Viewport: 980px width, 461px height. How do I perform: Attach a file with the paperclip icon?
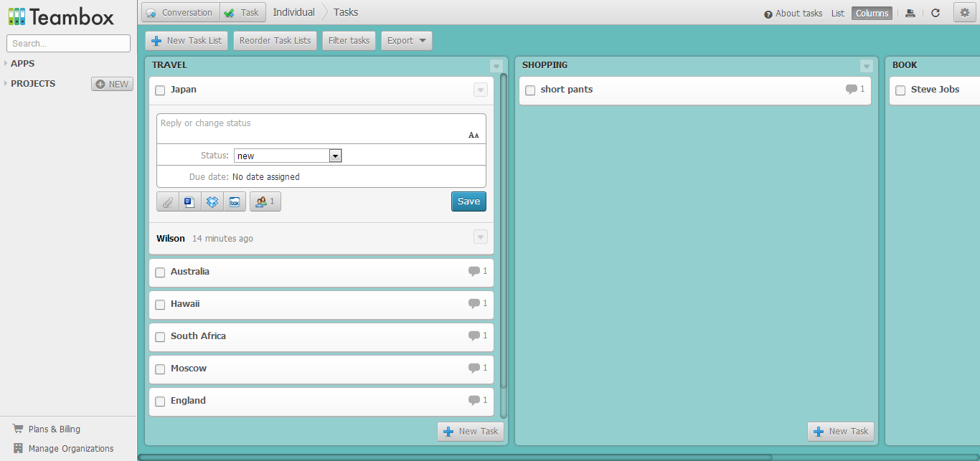(168, 202)
